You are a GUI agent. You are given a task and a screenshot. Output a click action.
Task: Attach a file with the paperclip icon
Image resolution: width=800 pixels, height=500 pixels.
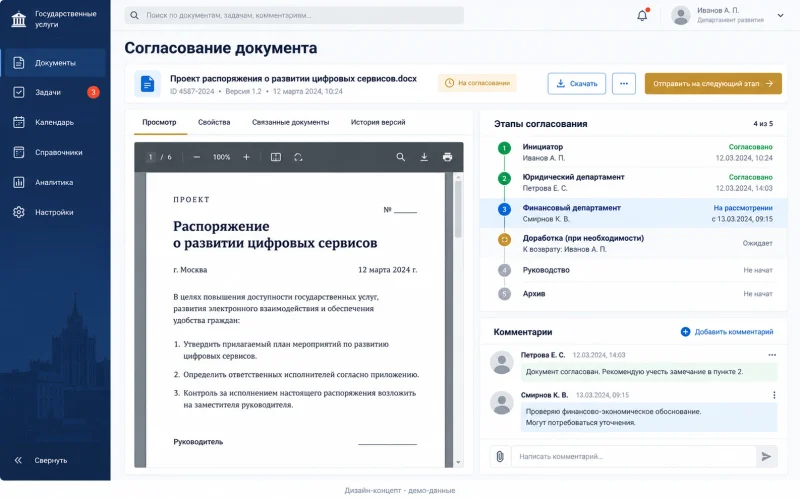click(x=500, y=456)
